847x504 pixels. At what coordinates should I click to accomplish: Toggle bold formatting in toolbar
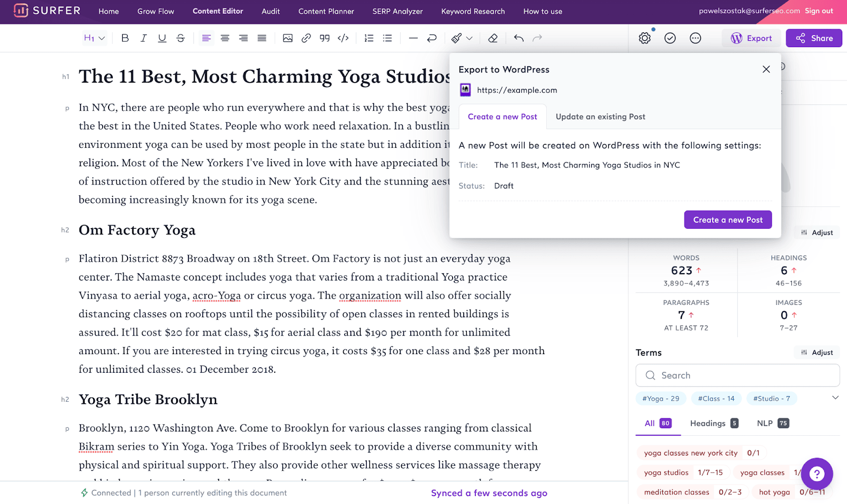tap(125, 38)
